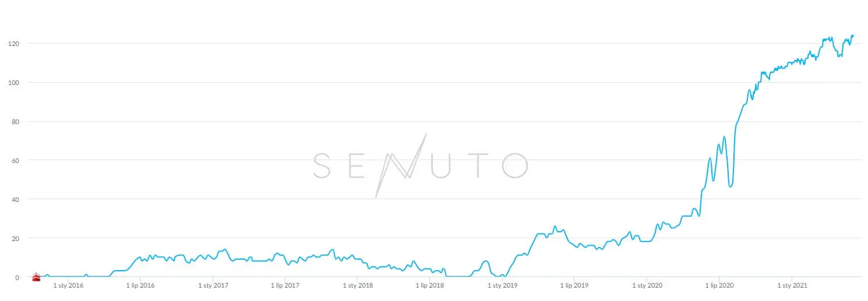Screen dimensions: 868x301
Task: Select the "1 lip 2019" axis date
Action: coord(574,285)
